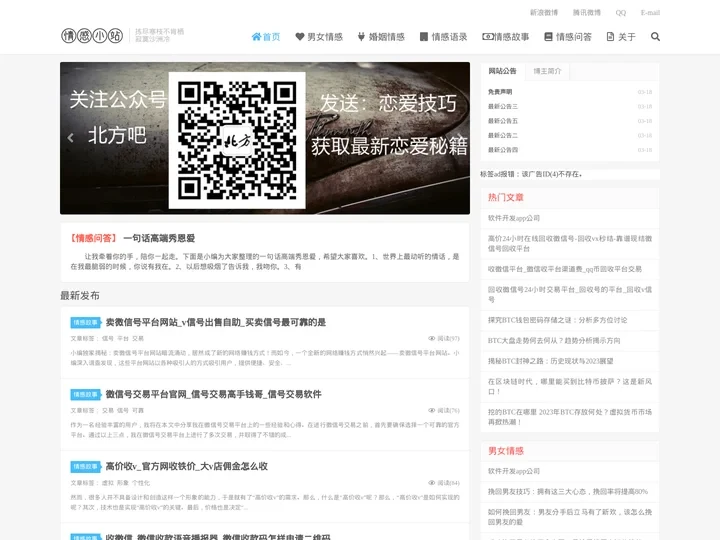Click the QR code banner image
The height and width of the screenshot is (540, 720).
point(237,141)
